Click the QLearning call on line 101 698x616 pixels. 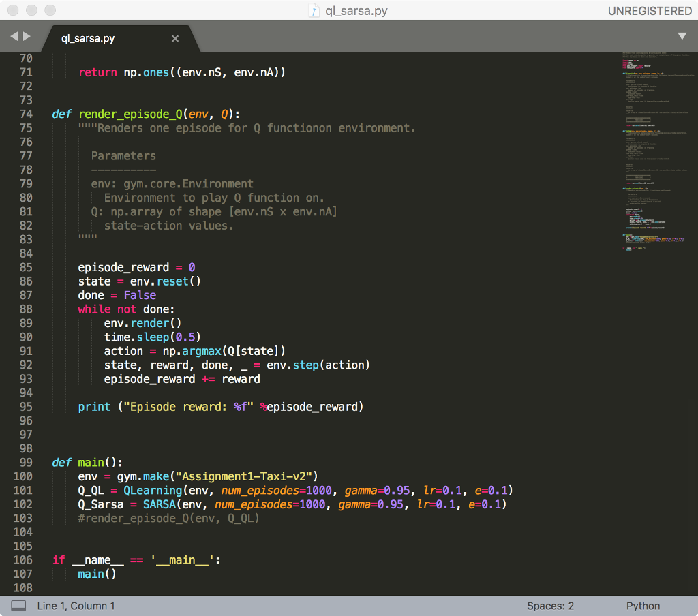click(x=318, y=491)
